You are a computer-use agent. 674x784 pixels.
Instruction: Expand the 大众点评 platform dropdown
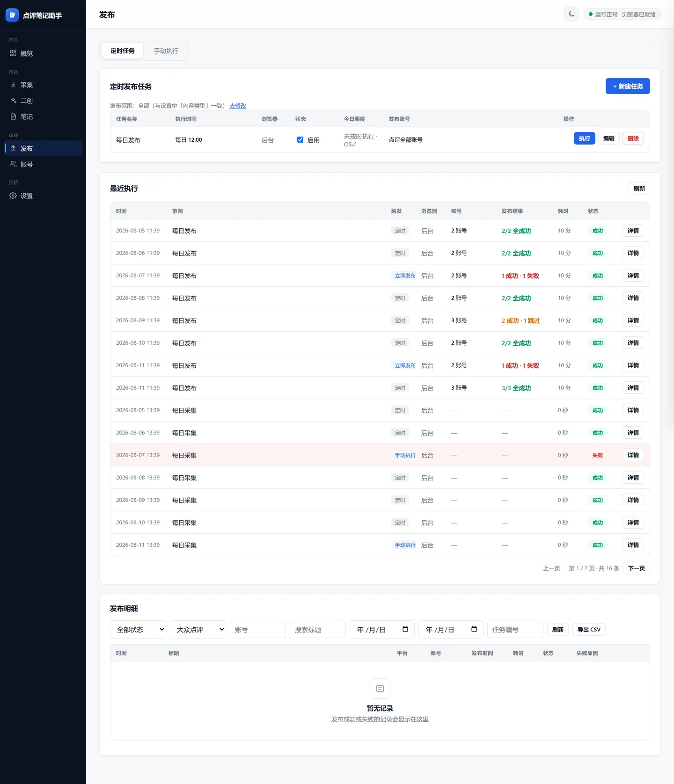tap(198, 630)
